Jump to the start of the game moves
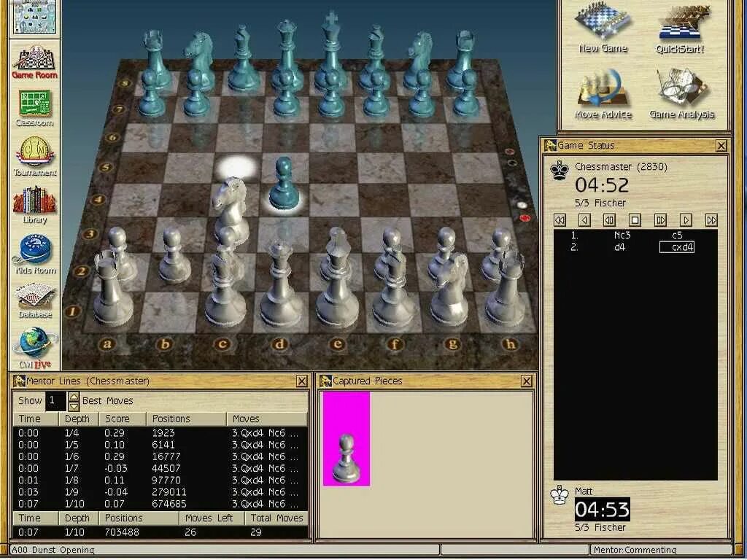This screenshot has height=560, width=747. point(560,220)
